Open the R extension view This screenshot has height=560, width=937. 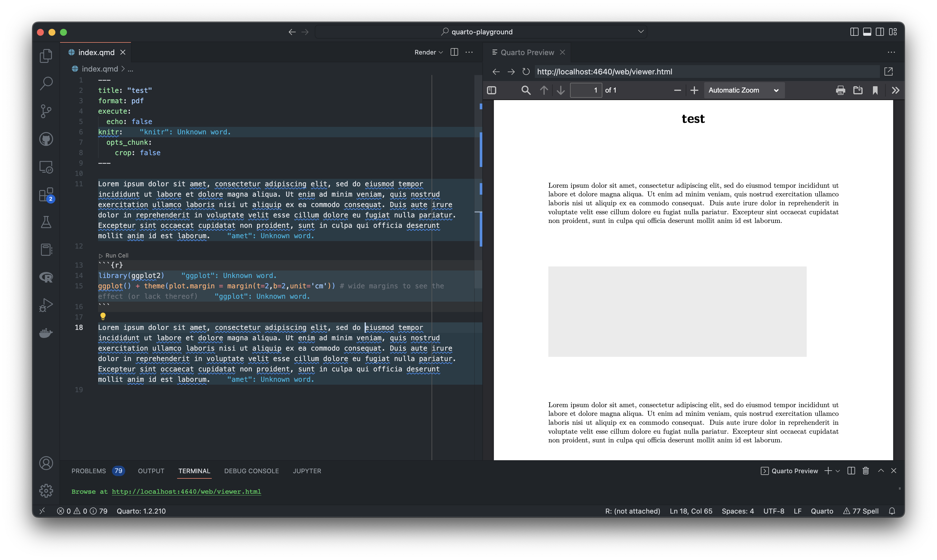click(46, 277)
